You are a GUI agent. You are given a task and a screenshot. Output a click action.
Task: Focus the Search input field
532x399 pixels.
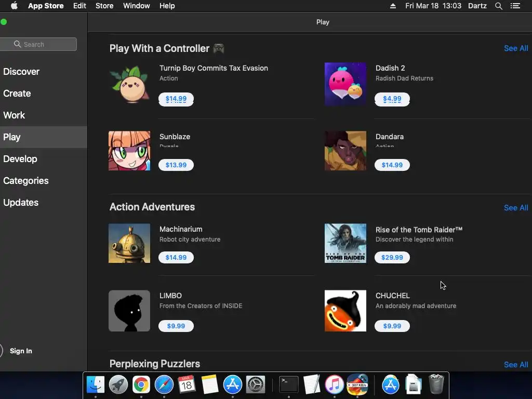[x=38, y=44]
